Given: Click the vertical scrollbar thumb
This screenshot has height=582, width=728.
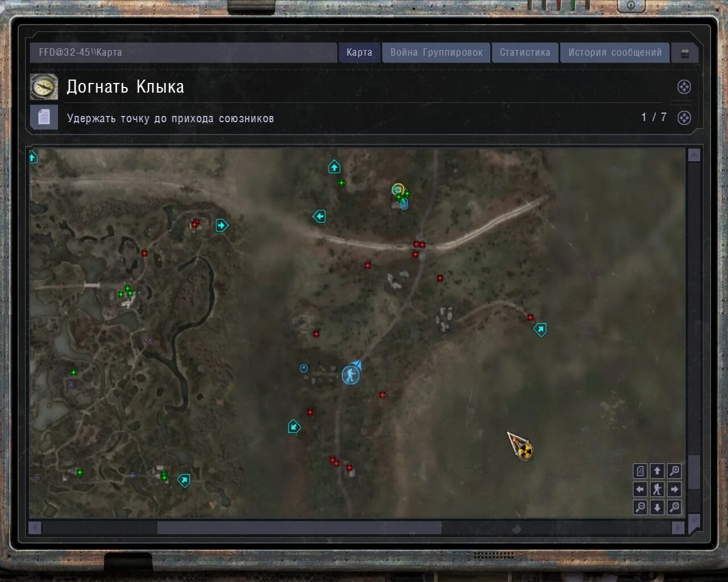Looking at the screenshot, I should (694, 472).
